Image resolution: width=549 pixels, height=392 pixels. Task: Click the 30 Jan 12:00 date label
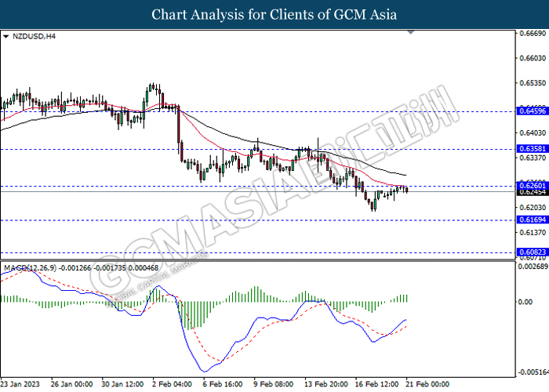pyautogui.click(x=122, y=384)
